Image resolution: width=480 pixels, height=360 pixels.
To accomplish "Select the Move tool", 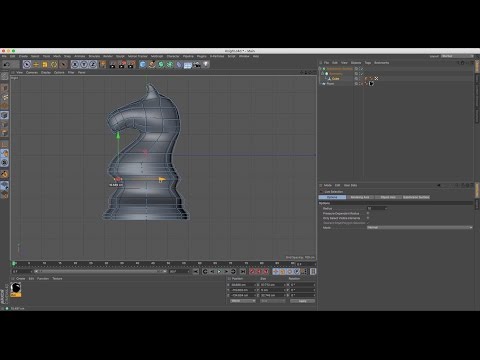I will tap(36, 64).
